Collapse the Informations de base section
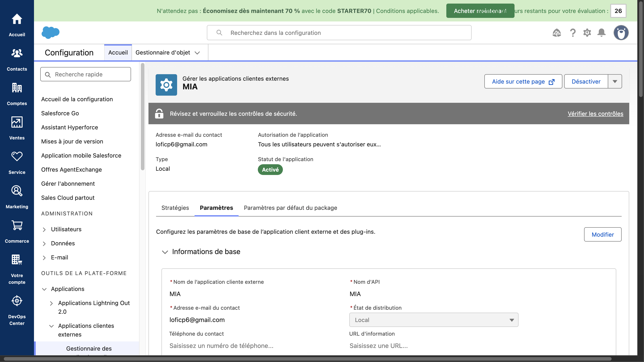 (x=165, y=252)
